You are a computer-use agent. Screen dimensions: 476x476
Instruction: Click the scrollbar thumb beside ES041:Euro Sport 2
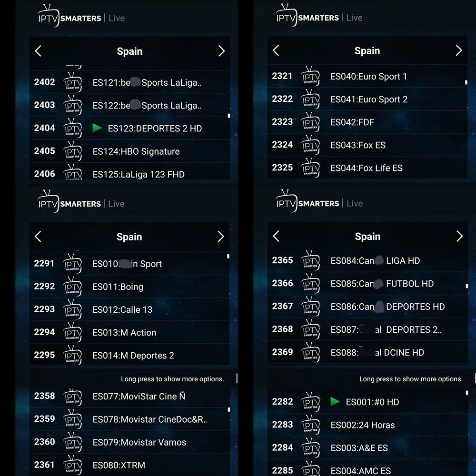tap(466, 82)
